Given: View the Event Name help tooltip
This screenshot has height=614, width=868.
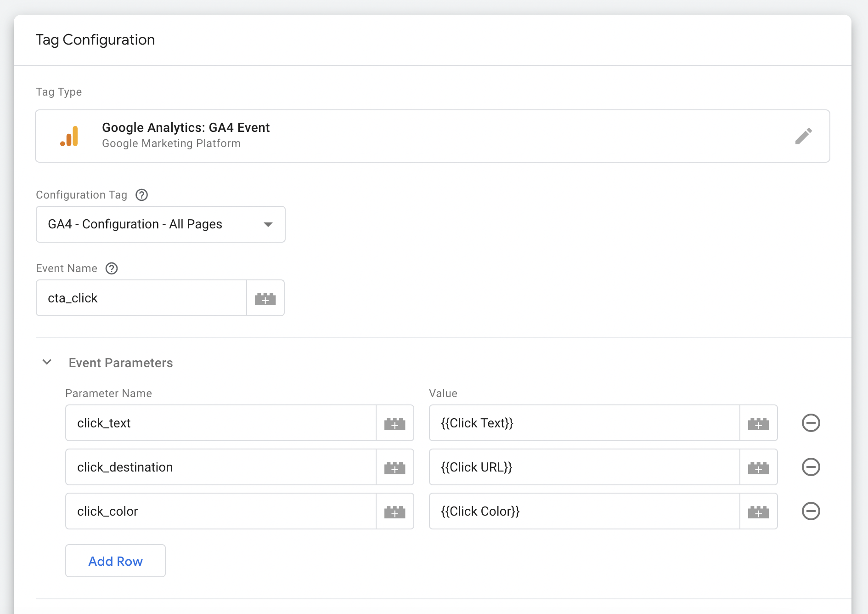Looking at the screenshot, I should (x=112, y=268).
